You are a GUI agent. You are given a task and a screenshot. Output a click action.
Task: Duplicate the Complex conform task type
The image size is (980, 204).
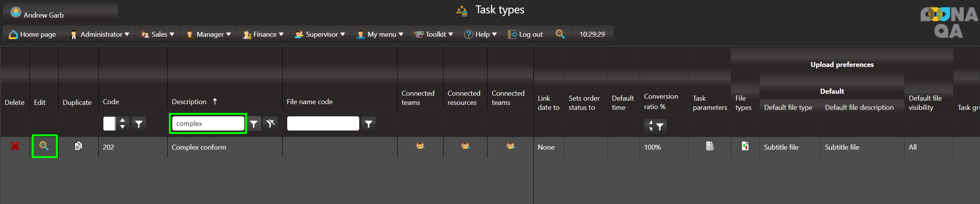(78, 146)
